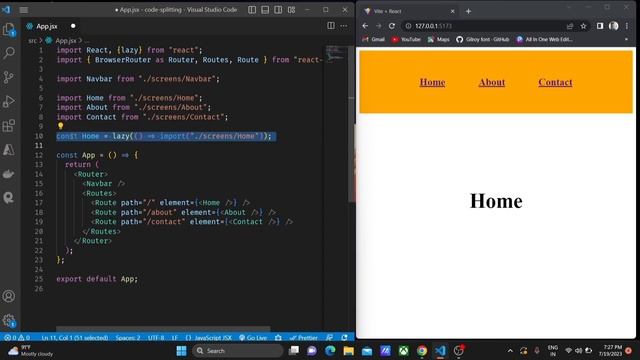Open the Run and Debug view

click(x=9, y=101)
